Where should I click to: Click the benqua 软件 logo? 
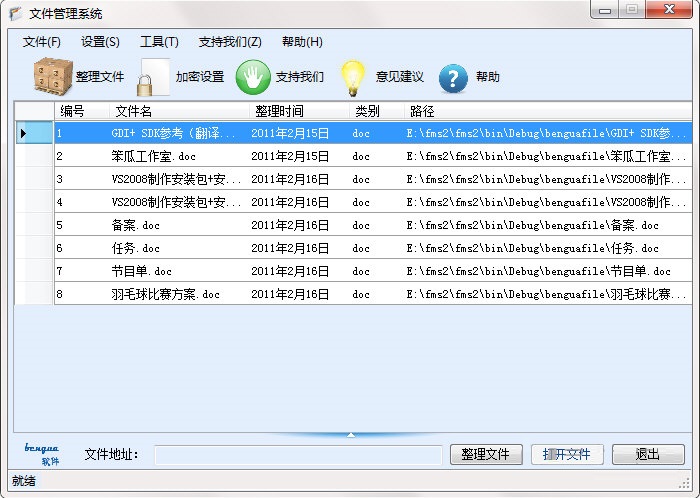pyautogui.click(x=42, y=454)
